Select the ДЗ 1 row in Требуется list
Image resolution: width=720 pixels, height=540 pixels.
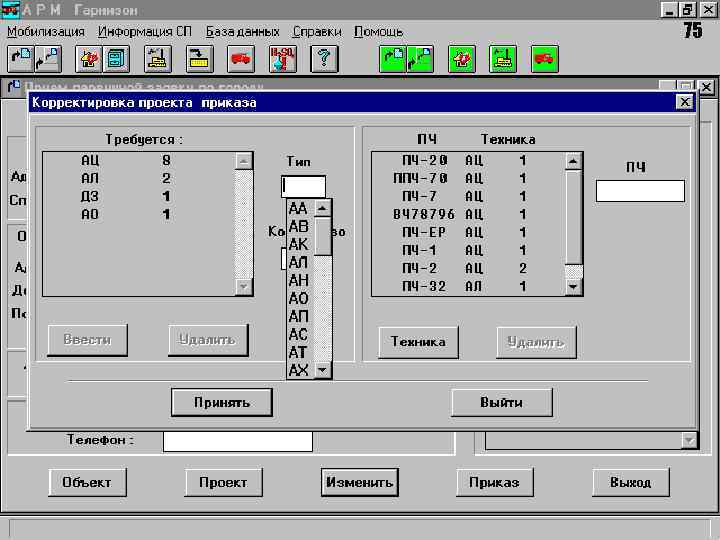pos(139,197)
